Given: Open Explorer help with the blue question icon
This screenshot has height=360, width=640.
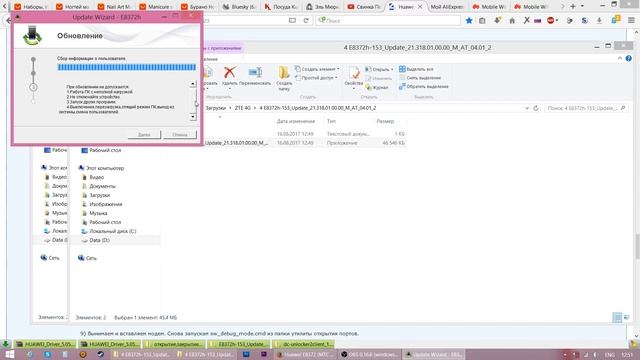Looking at the screenshot, I should pos(629,58).
